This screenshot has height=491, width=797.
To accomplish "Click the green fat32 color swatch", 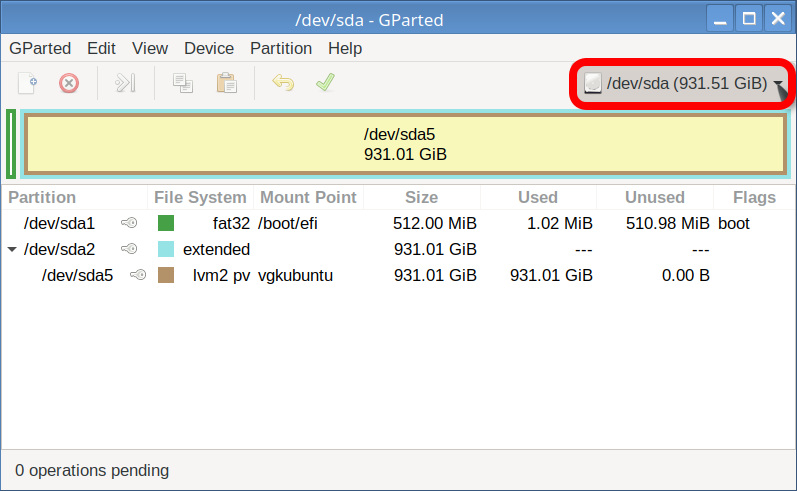I will [166, 223].
